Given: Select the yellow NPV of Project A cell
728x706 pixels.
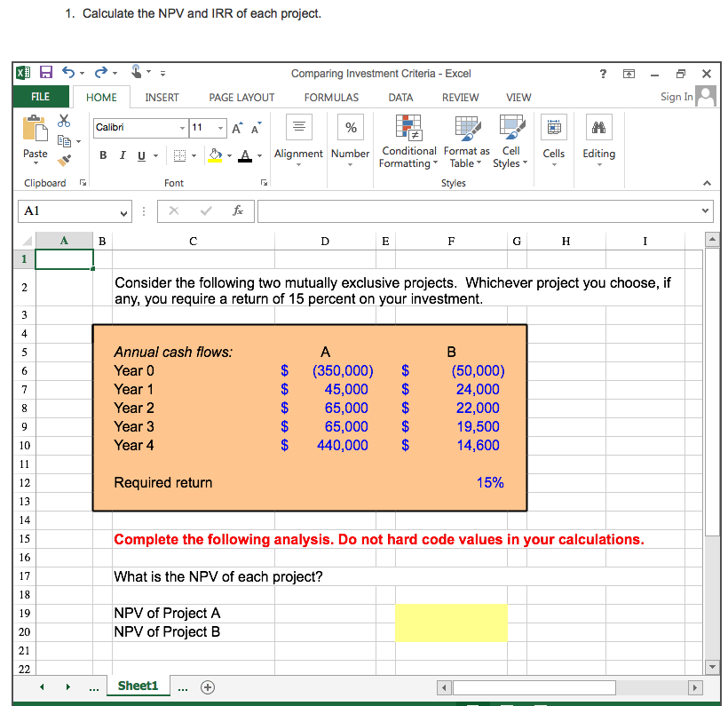Looking at the screenshot, I should 451,614.
